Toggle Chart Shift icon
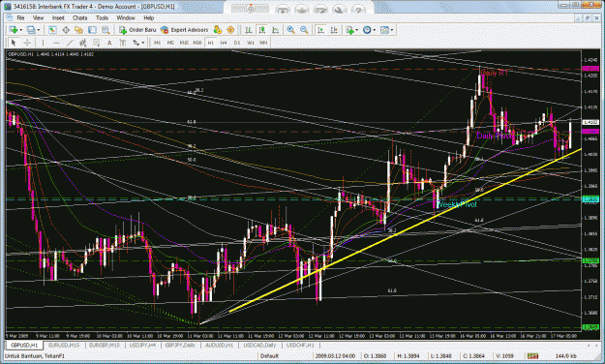605x364 pixels. pos(334,30)
